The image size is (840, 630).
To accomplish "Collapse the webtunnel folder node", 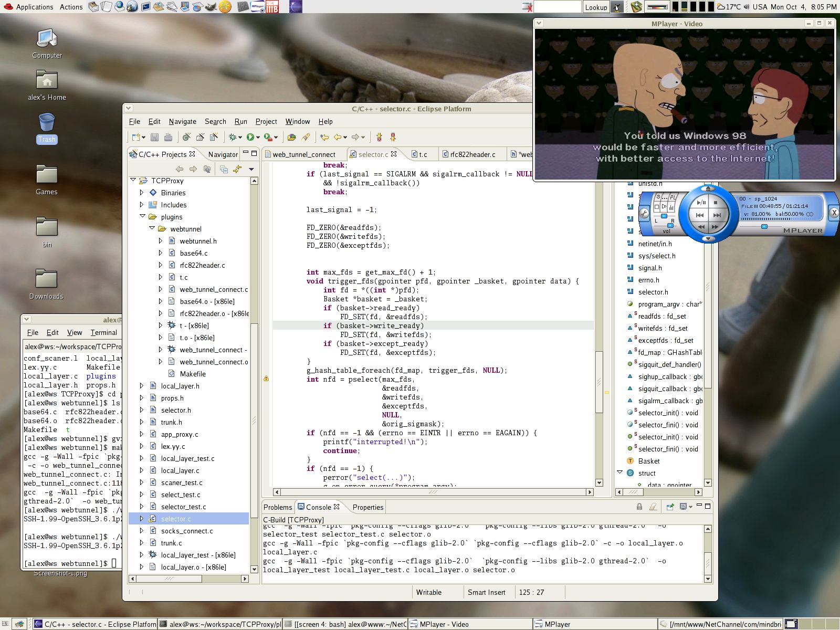I will tap(152, 229).
